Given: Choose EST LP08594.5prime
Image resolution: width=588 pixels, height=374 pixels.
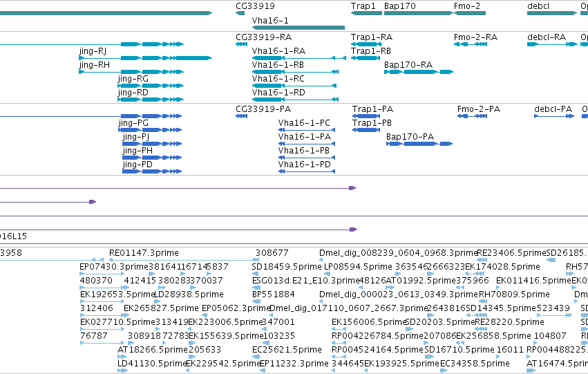Looking at the screenshot, I should (358, 267).
